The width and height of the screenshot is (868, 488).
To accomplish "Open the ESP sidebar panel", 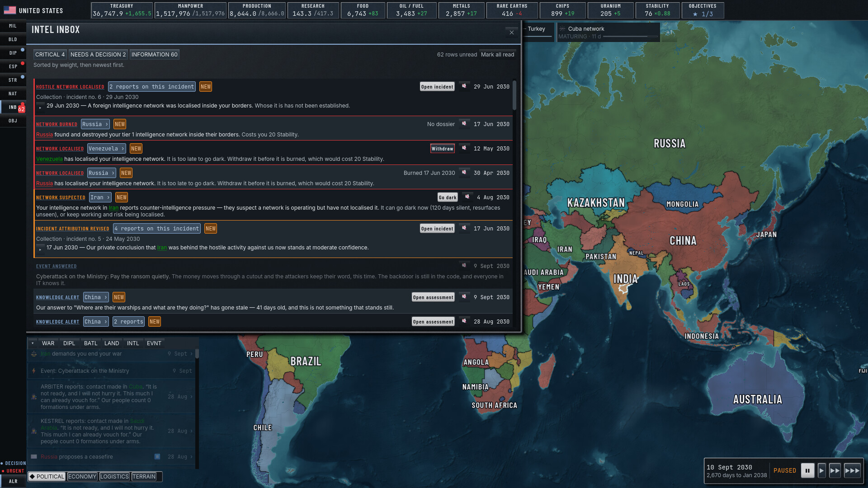I will coord(13,66).
